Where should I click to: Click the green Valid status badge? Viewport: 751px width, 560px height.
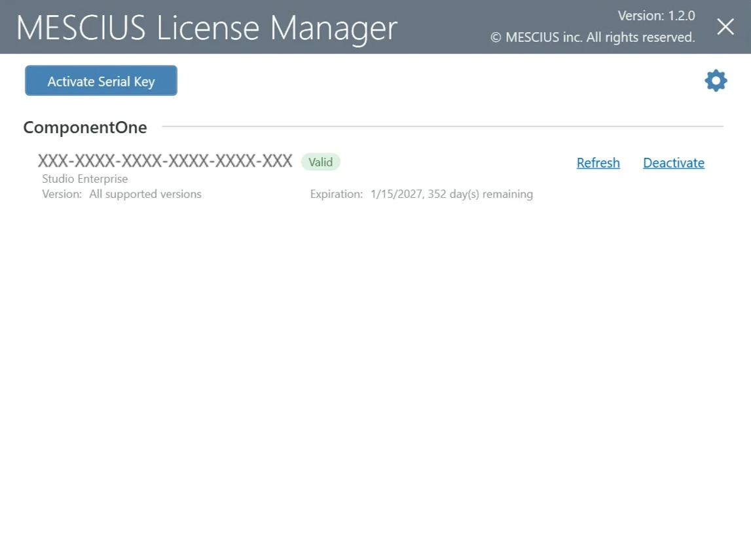321,162
